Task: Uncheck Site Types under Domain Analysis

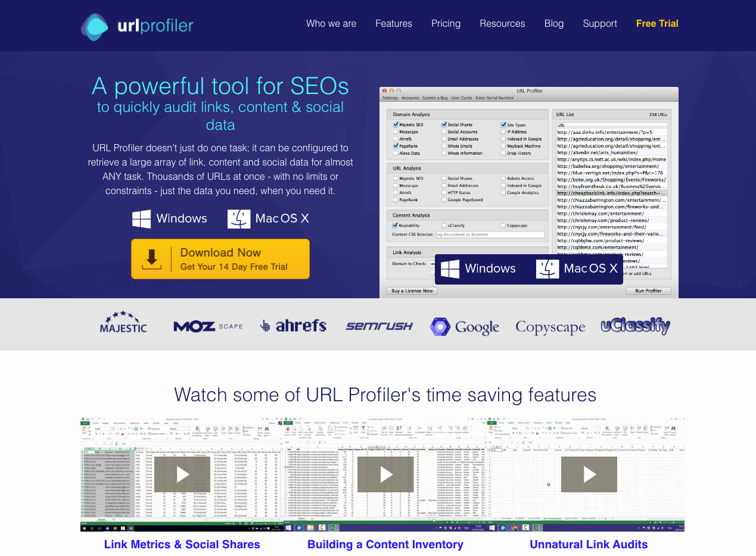Action: pos(503,125)
